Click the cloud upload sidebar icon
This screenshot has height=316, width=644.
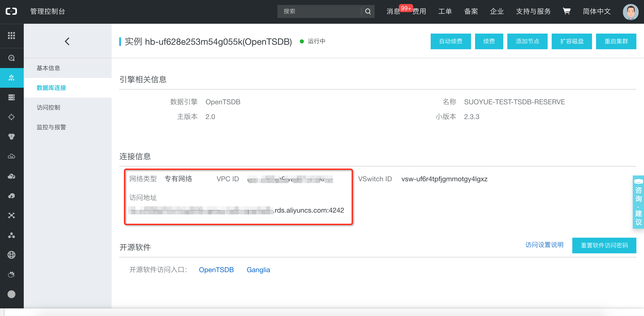pos(11,196)
